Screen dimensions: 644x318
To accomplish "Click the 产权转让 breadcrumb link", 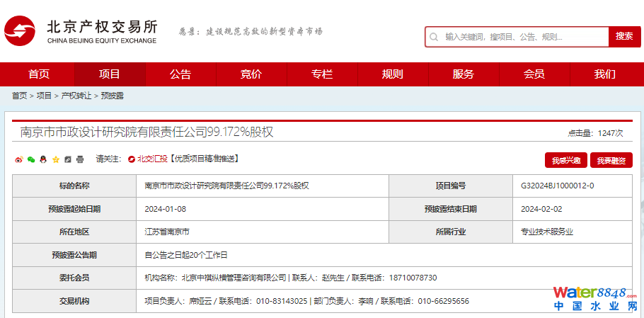I will click(76, 96).
